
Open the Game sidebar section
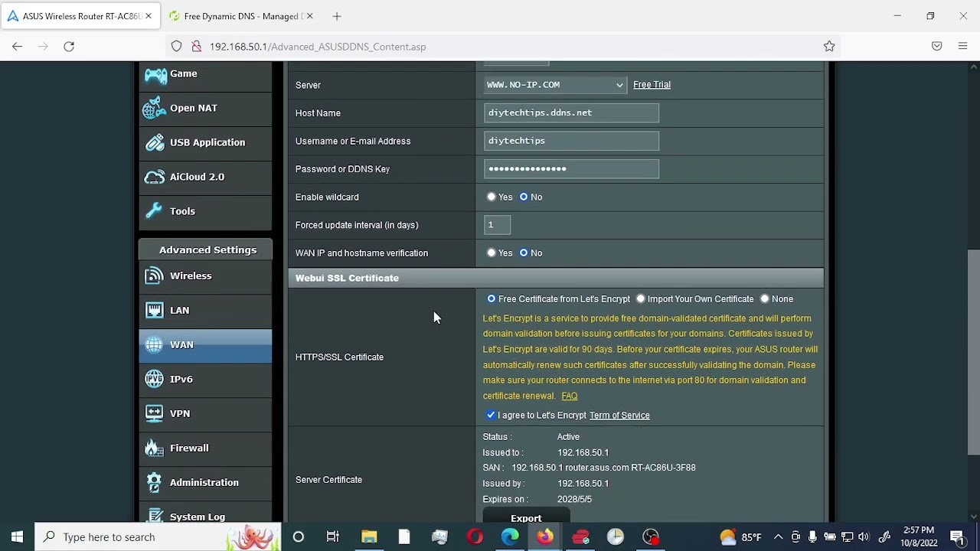(x=205, y=74)
